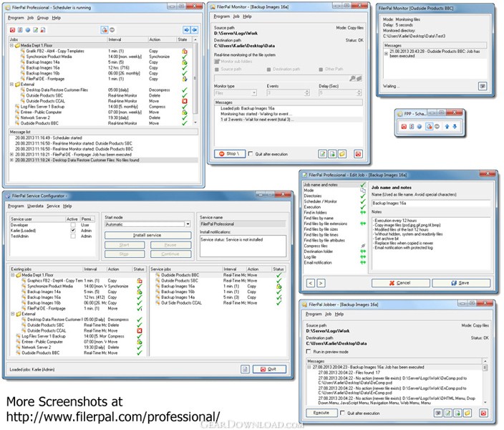Click the monitor icon in Jobber bottom toolbar
The width and height of the screenshot is (504, 430).
tap(438, 413)
